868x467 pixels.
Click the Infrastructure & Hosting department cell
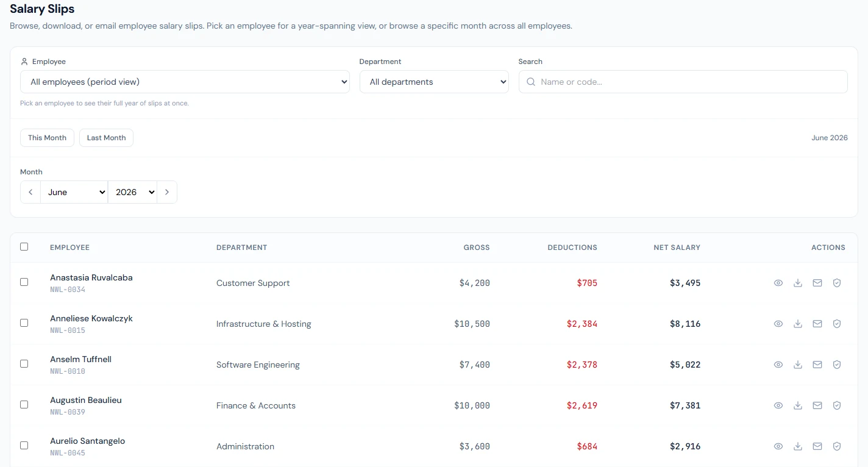[x=264, y=324]
